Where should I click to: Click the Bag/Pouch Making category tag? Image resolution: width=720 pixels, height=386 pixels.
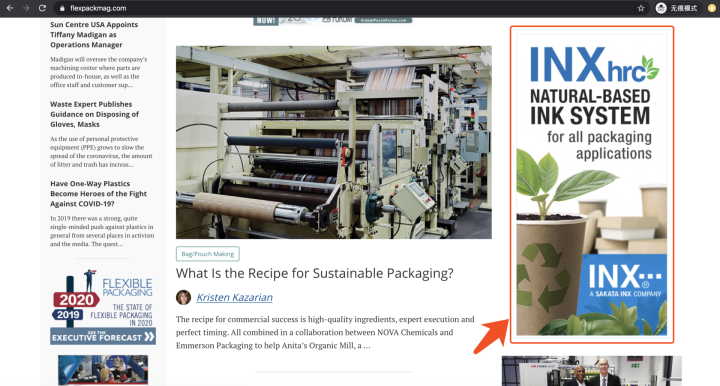coord(208,254)
